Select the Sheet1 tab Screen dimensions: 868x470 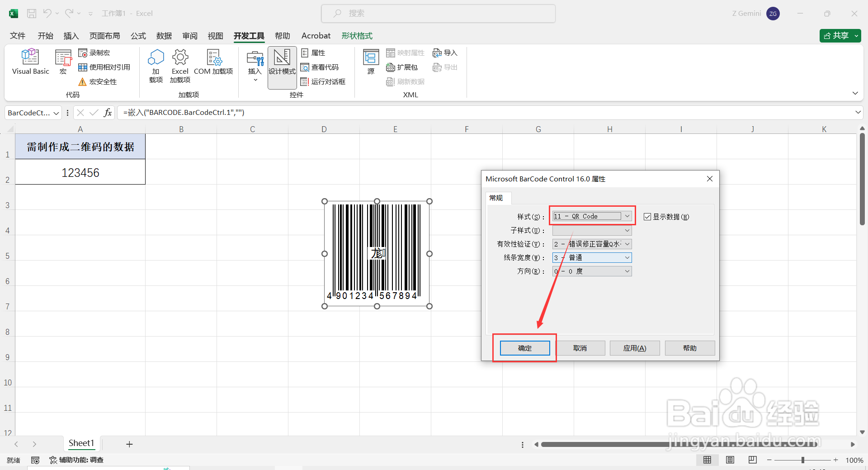coord(81,443)
